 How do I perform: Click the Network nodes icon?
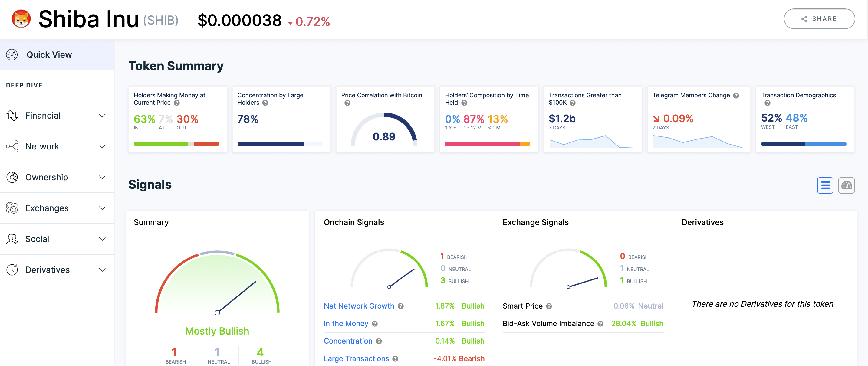tap(12, 146)
